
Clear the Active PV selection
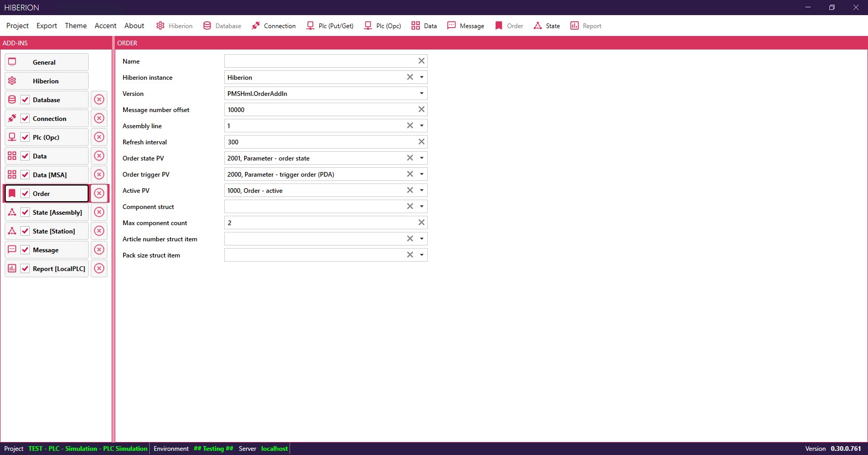pos(410,190)
